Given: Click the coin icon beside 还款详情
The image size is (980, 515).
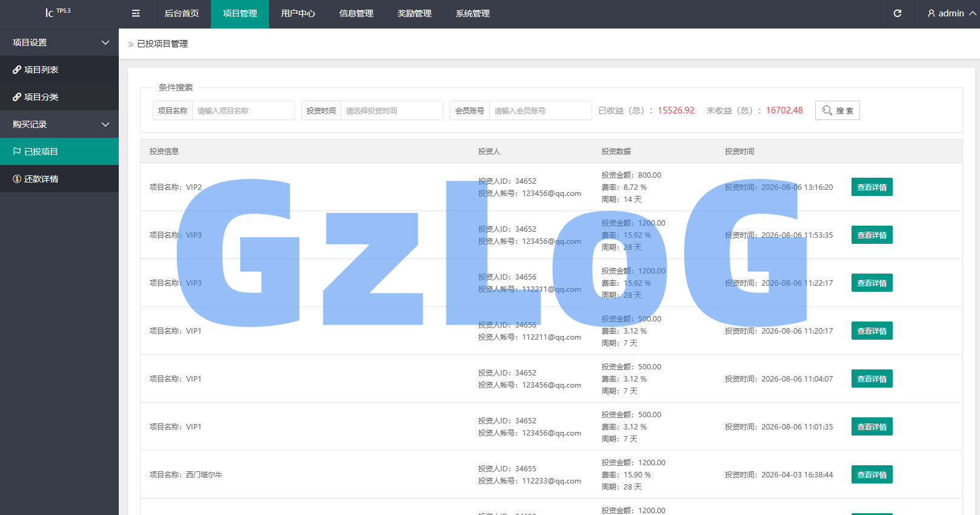Looking at the screenshot, I should point(17,179).
